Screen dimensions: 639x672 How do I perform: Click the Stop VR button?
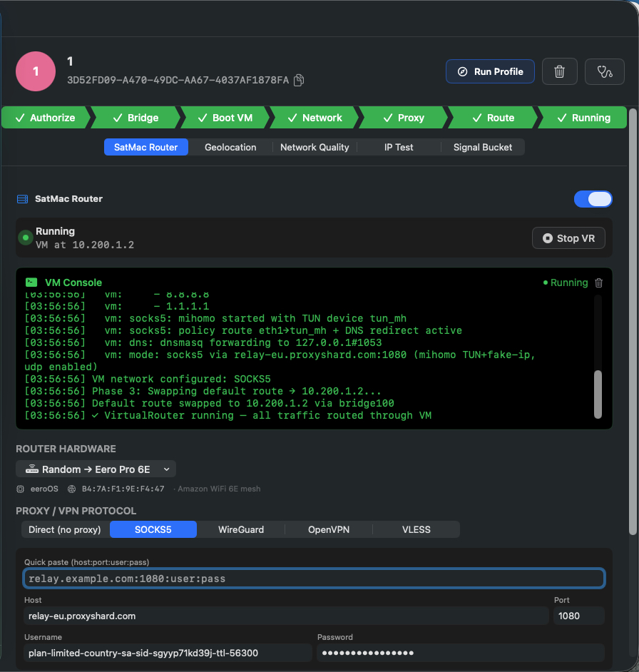coord(568,238)
